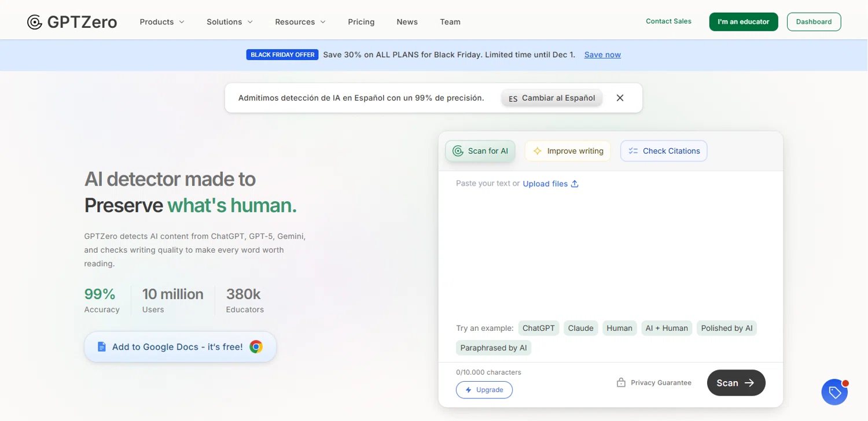Click the arrow icon on Scan button
The width and height of the screenshot is (868, 421).
point(749,383)
